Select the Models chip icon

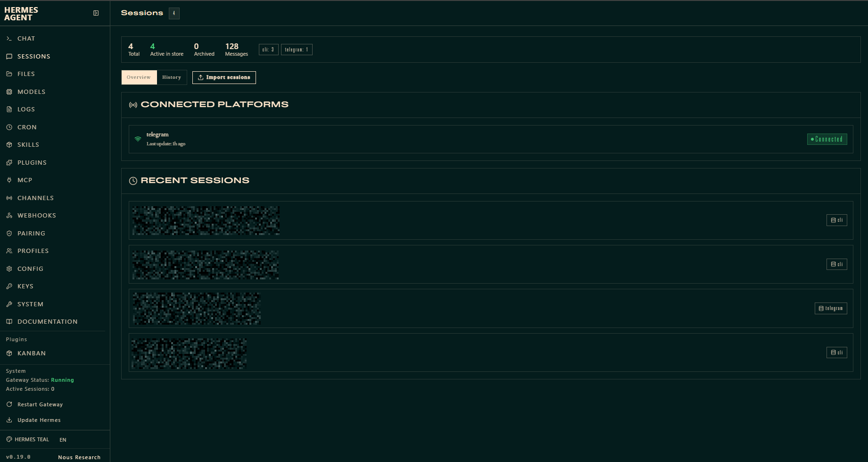tap(9, 92)
